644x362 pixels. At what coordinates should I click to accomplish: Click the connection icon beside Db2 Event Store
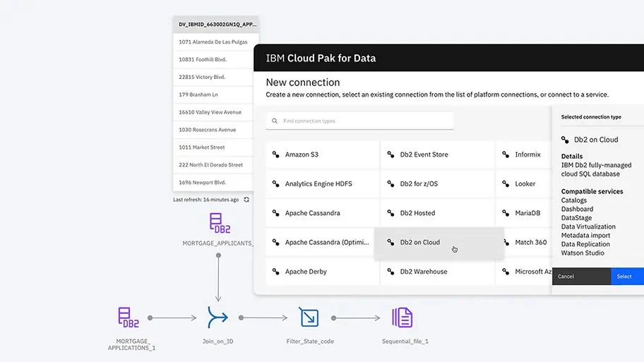pos(390,155)
